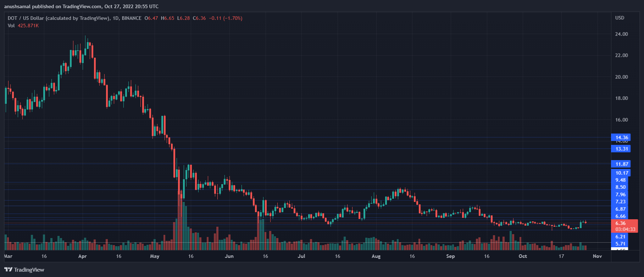Click the Vol 425.871K indicator legend
644x277 pixels.
coord(23,26)
